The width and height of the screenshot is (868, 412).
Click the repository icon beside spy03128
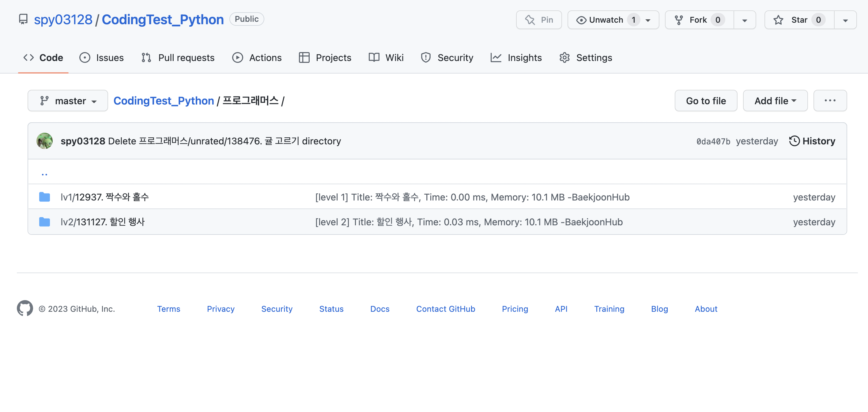[23, 19]
